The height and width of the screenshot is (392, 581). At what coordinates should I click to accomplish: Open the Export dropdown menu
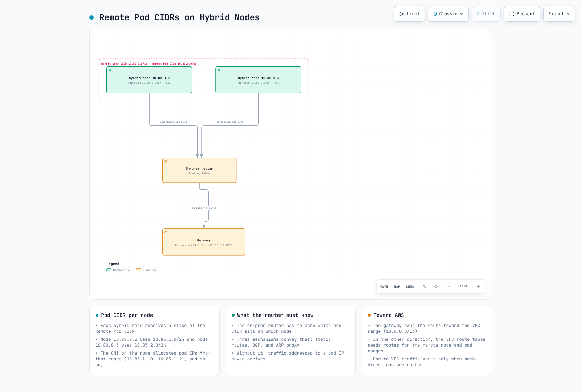559,14
